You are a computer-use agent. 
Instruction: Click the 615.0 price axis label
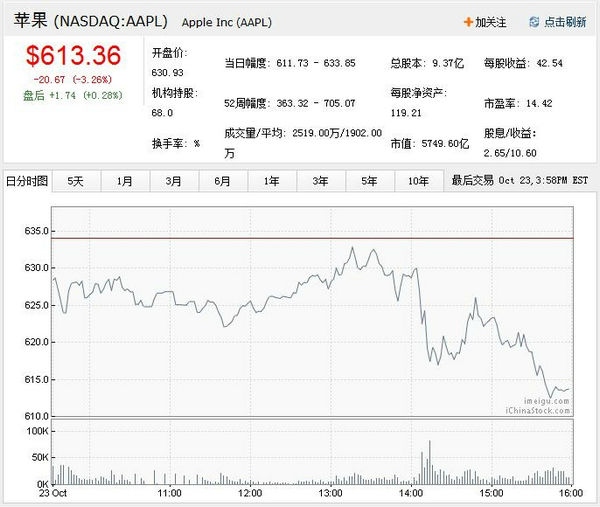click(36, 379)
